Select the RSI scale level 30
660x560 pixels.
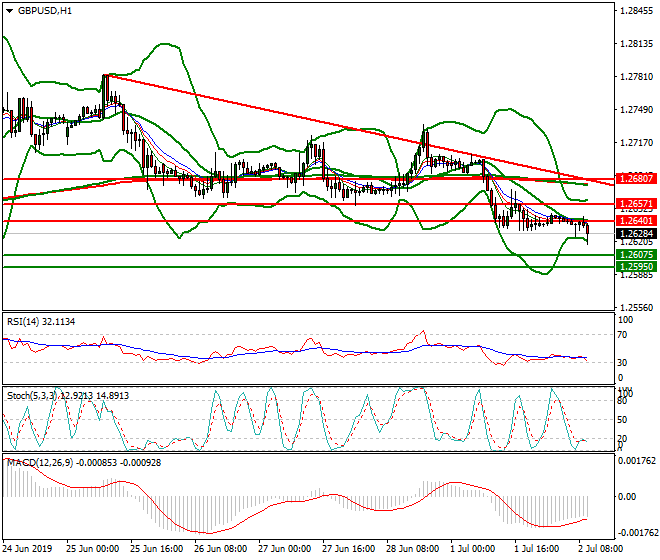(623, 363)
